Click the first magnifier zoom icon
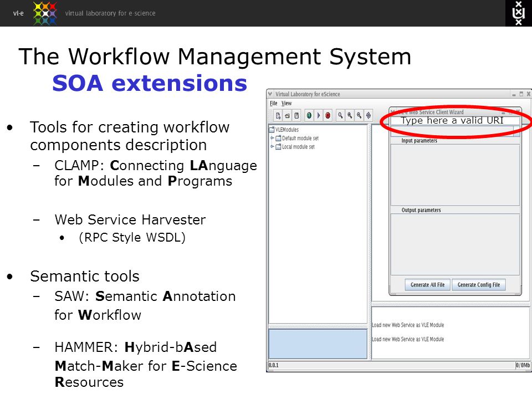 [340, 116]
